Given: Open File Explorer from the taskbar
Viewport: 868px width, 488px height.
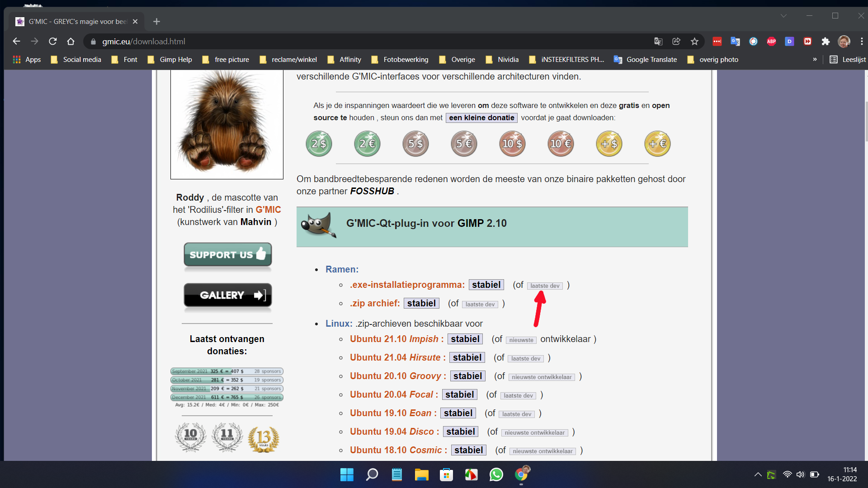Looking at the screenshot, I should (421, 474).
